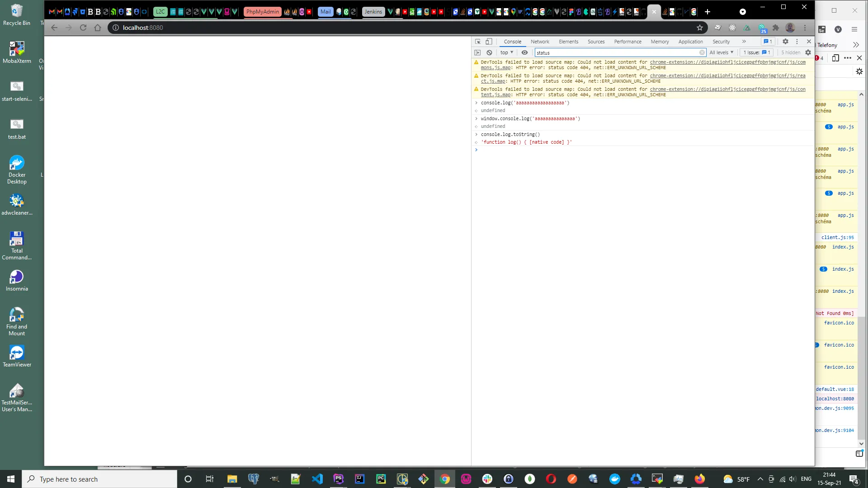Click the 1 Issue button
Screen dimensions: 868x488
point(756,52)
